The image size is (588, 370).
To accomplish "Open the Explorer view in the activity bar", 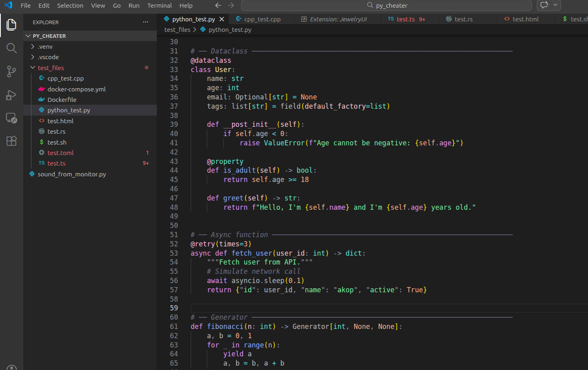I will click(x=11, y=25).
